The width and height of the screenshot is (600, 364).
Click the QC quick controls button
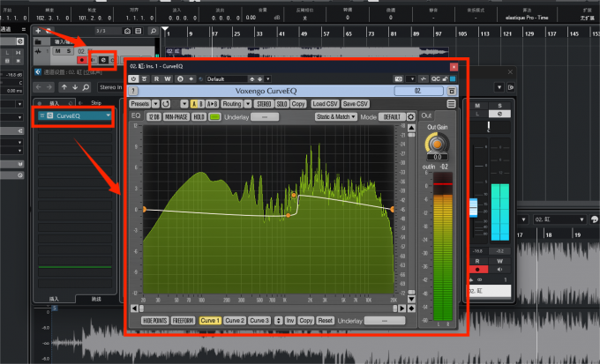tap(436, 78)
